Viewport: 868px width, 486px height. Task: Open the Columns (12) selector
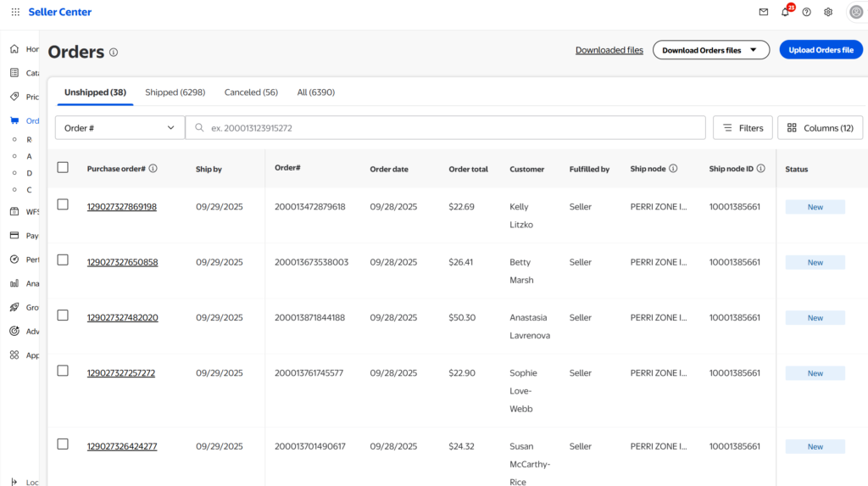click(820, 128)
